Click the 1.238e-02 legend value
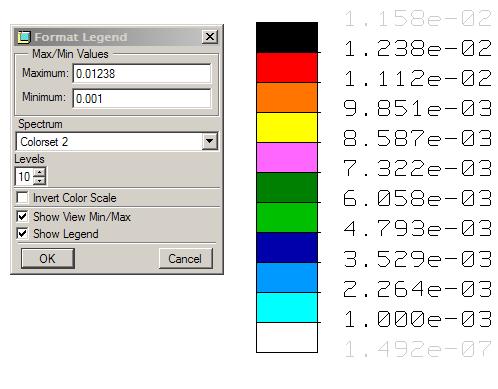The width and height of the screenshot is (498, 389). coord(418,49)
